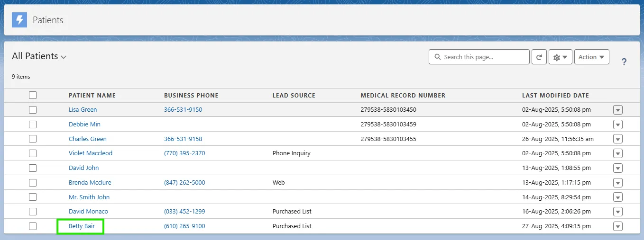This screenshot has height=240, width=644.
Task: Open row actions for Violet Maccleod
Action: pos(617,153)
